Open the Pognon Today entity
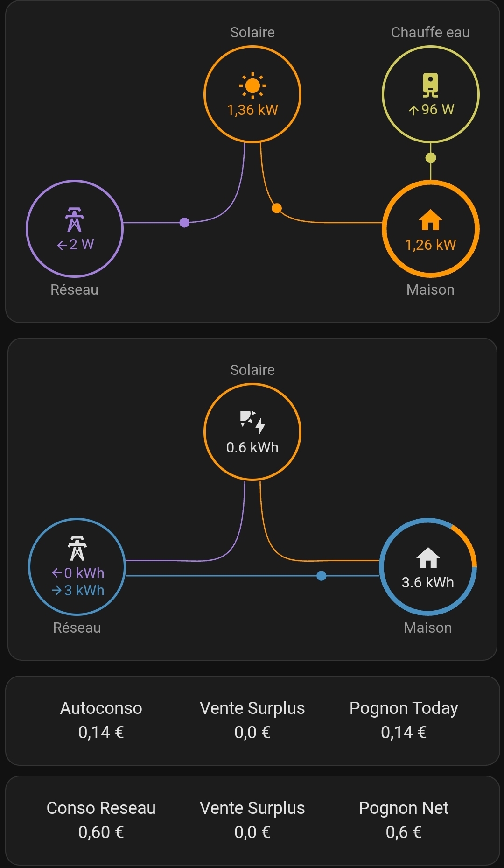 (x=404, y=720)
